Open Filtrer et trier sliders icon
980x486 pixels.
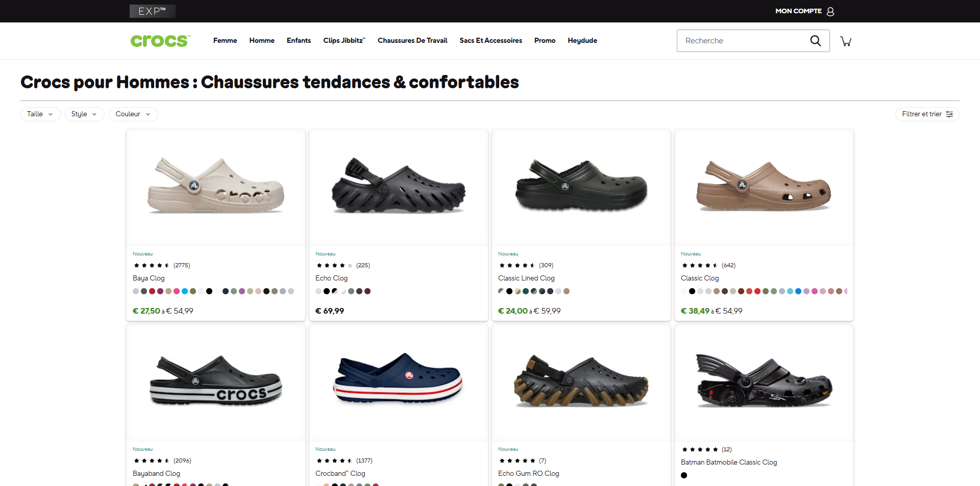pos(949,114)
